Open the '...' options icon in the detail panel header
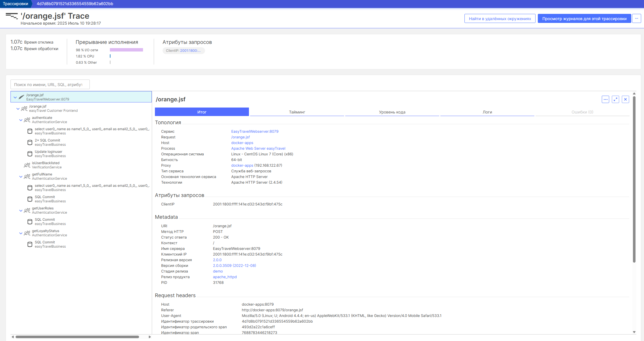The height and width of the screenshot is (341, 644). pyautogui.click(x=605, y=99)
